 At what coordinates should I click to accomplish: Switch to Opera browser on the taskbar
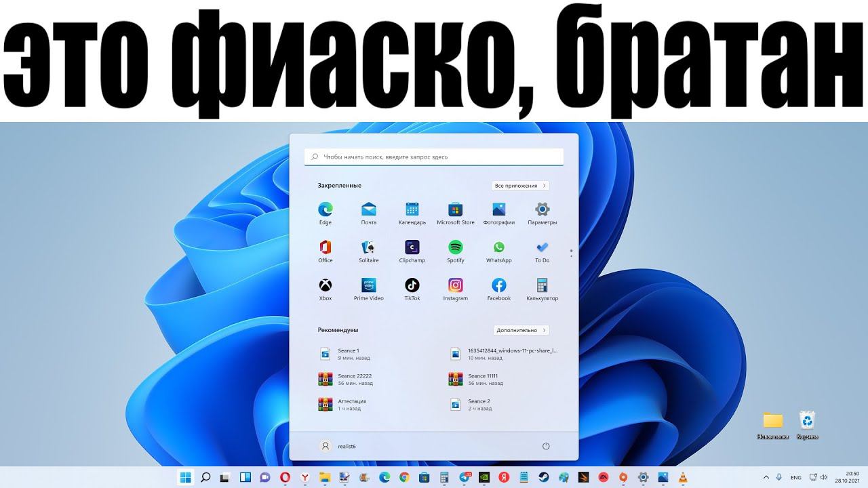(285, 477)
